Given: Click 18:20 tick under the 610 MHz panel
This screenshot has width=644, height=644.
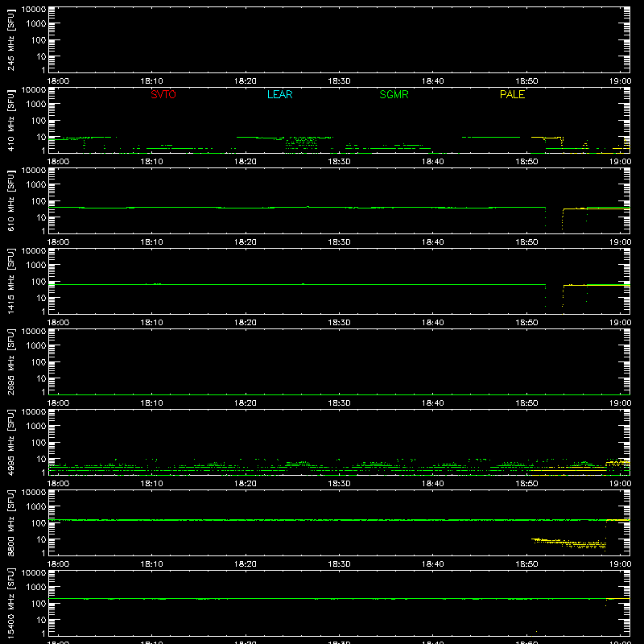Looking at the screenshot, I should coord(246,242).
